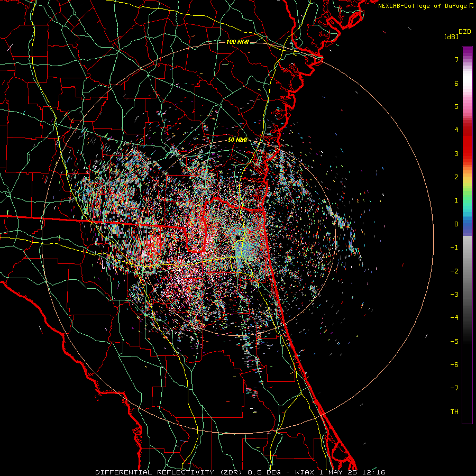Click the 1 MAY 25 date in caption
Screen dimensions: 476x476
pos(339,472)
